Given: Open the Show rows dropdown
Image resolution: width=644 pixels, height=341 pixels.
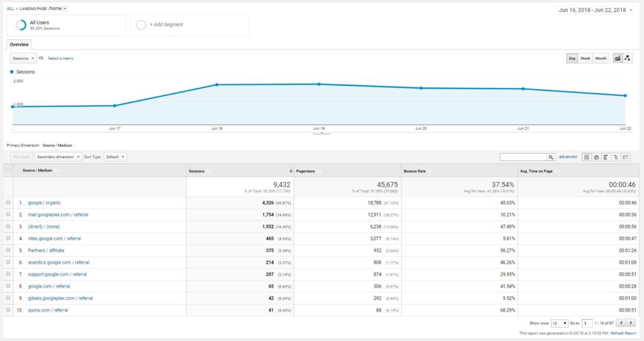Looking at the screenshot, I should coord(559,323).
